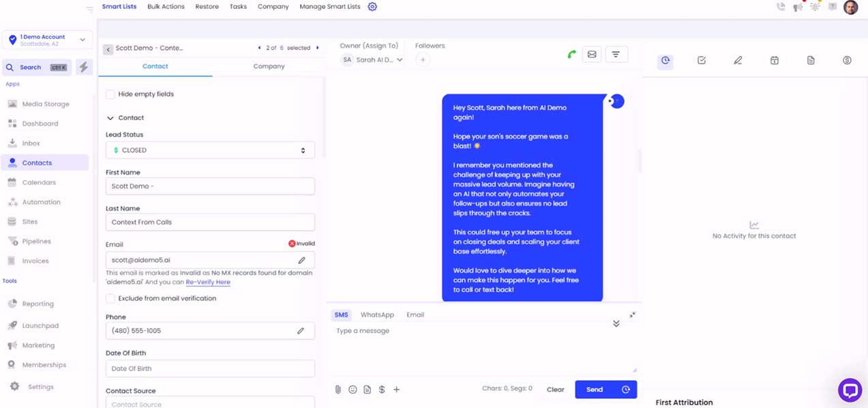The width and height of the screenshot is (868, 408).
Task: View contact Documents via the file icon
Action: [811, 60]
